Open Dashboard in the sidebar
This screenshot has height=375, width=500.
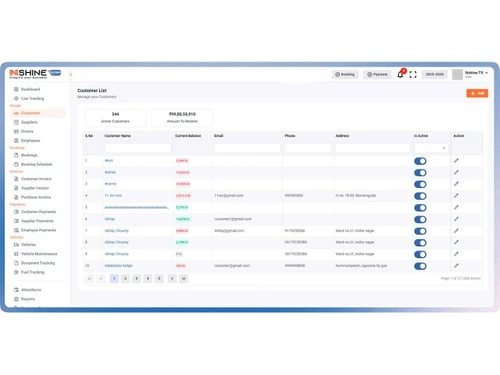30,89
